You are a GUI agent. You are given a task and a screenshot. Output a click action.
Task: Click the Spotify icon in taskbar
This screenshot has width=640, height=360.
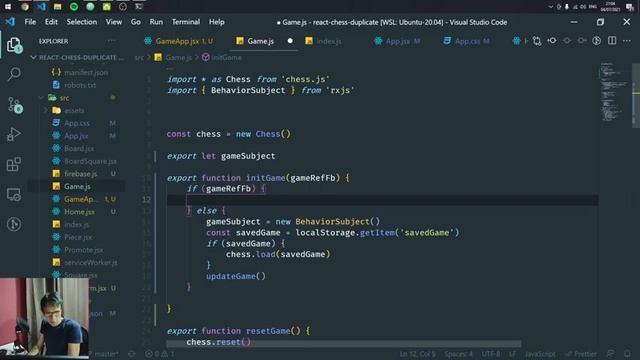pyautogui.click(x=74, y=7)
